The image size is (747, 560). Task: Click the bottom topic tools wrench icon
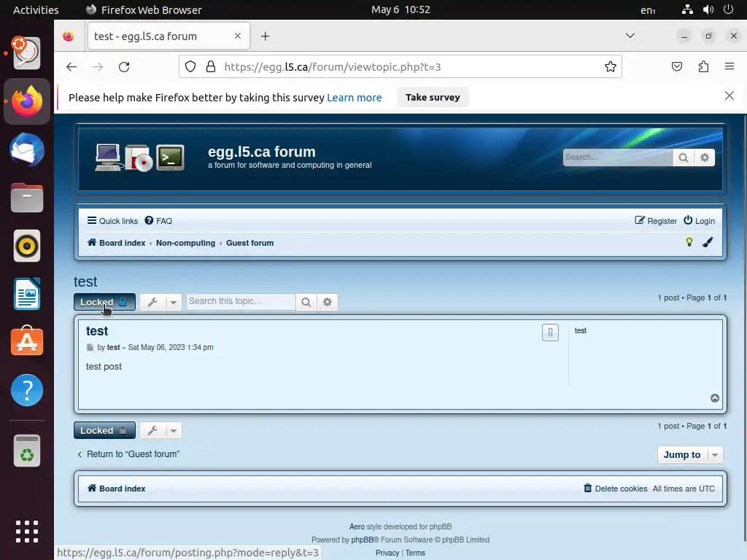pos(152,430)
